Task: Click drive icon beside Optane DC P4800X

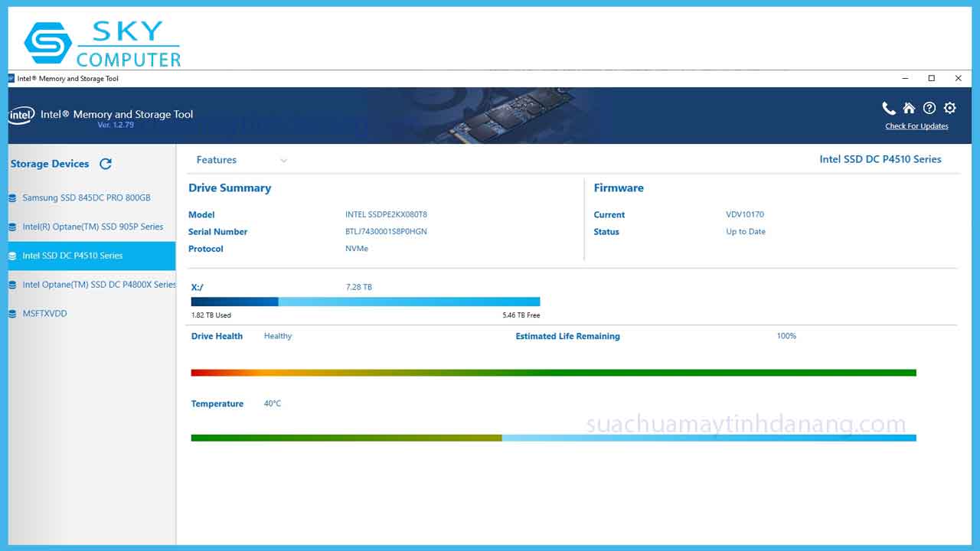Action: coord(12,285)
